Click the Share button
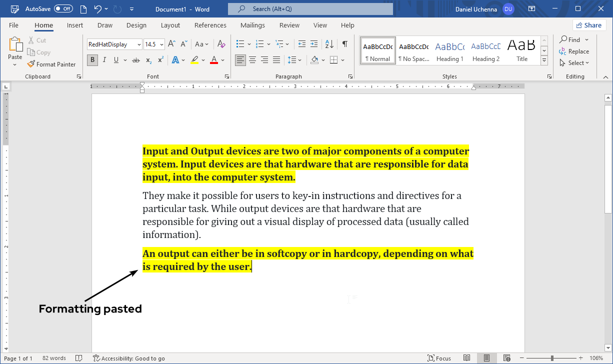This screenshot has height=364, width=613. [x=589, y=25]
